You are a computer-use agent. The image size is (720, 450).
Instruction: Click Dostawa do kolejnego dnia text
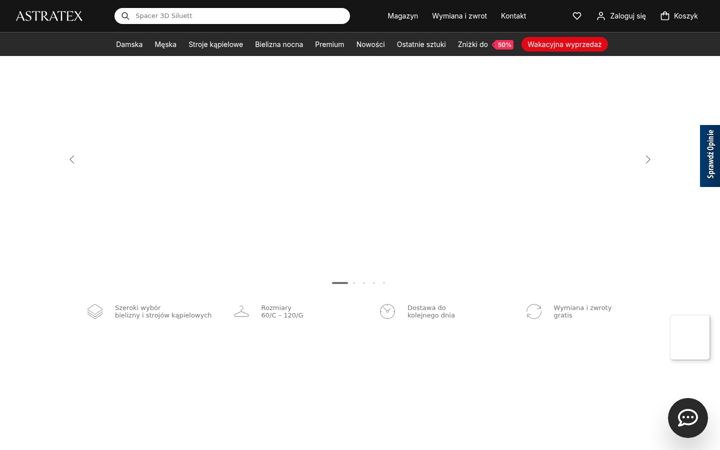click(x=431, y=311)
